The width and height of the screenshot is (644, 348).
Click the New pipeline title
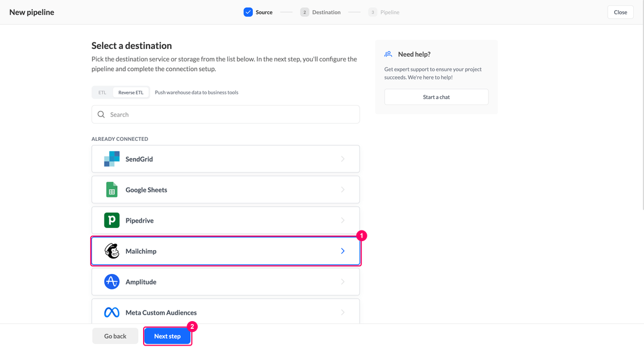[x=32, y=13]
